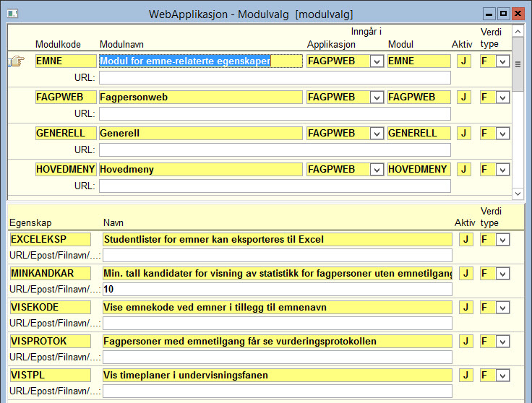Click the module list scrollbar thumb

click(x=518, y=64)
